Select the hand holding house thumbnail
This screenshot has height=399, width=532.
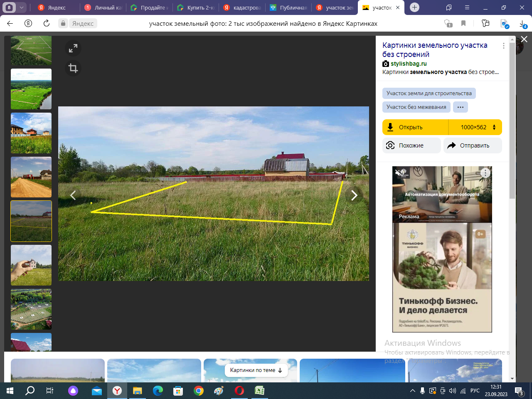point(31,265)
